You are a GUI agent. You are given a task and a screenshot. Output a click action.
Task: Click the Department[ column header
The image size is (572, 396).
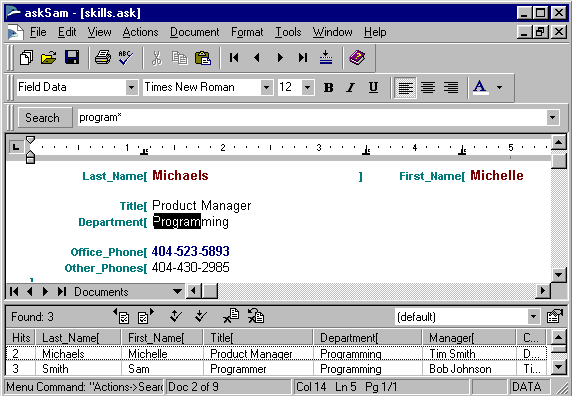coord(367,338)
